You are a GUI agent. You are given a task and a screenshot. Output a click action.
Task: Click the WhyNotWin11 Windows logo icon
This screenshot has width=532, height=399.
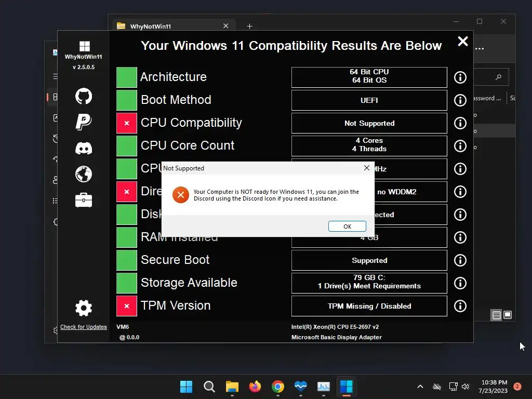85,46
